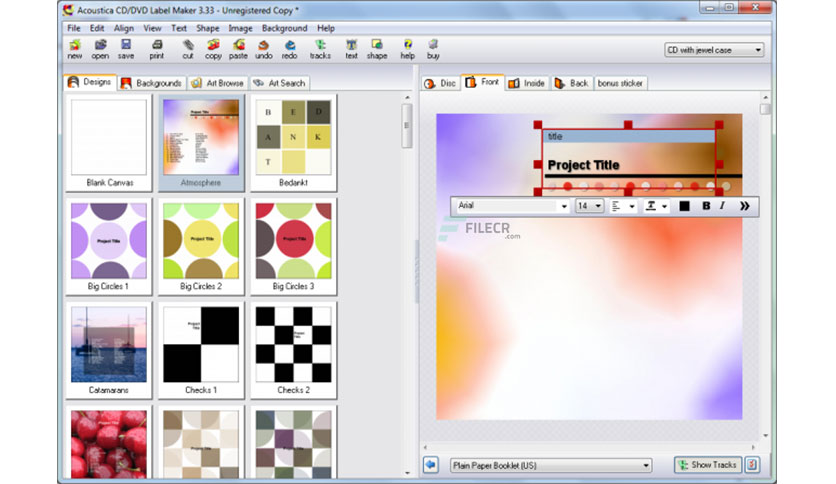Screen dimensions: 836x484
Task: Click the Project Title text on canvas
Action: [583, 165]
